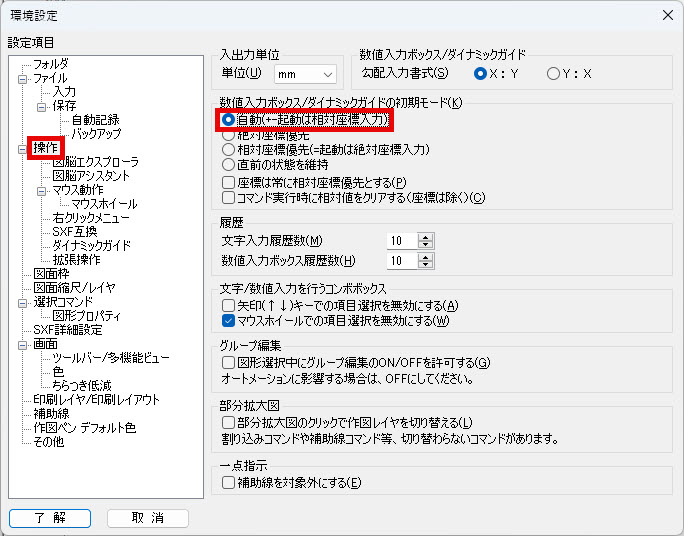Select the X:Y gradient input format radio button
684x536 pixels.
481,73
